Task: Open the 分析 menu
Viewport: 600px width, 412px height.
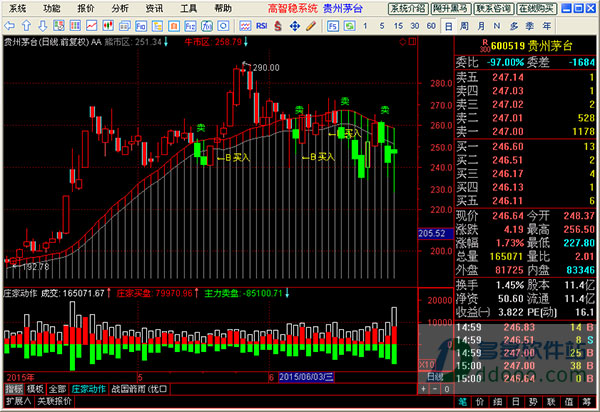Action: click(x=120, y=8)
